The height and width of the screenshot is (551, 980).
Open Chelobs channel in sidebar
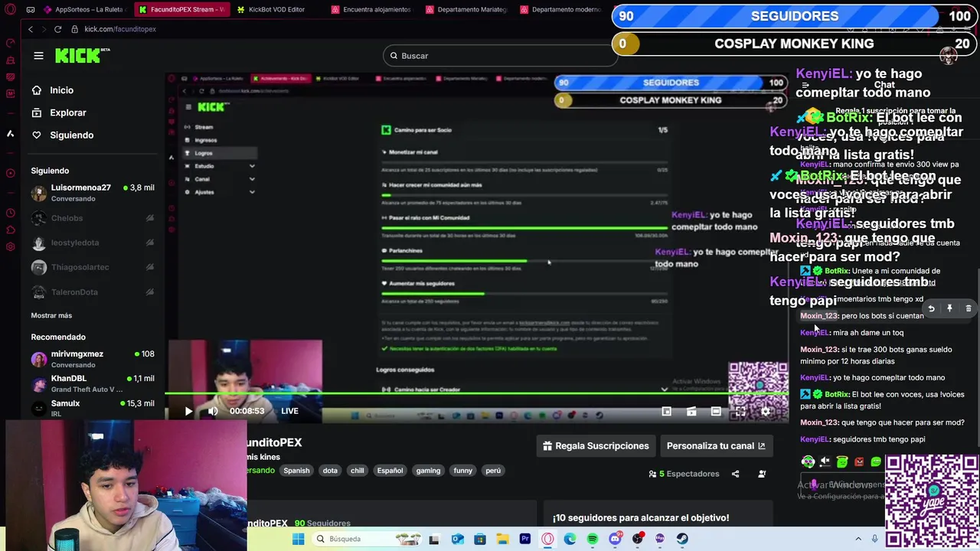[x=92, y=218]
